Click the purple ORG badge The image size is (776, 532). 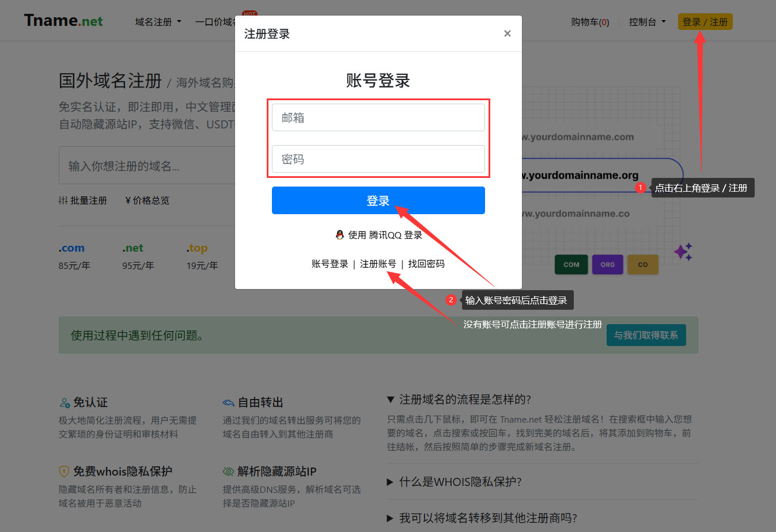607,265
